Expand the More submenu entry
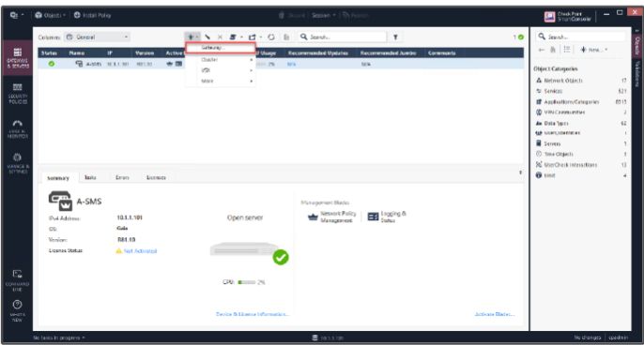The width and height of the screenshot is (644, 345). coord(221,82)
